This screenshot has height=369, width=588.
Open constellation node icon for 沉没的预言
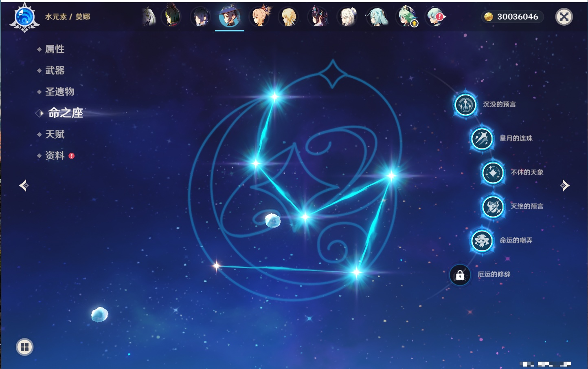(x=465, y=105)
